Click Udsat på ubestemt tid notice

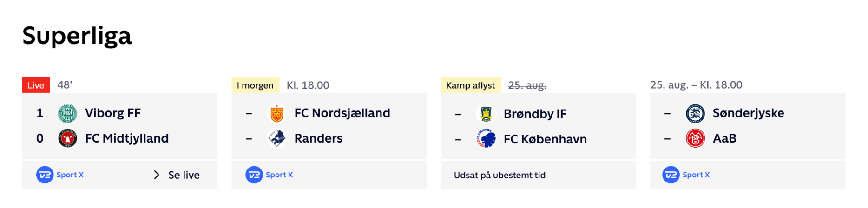pyautogui.click(x=500, y=175)
